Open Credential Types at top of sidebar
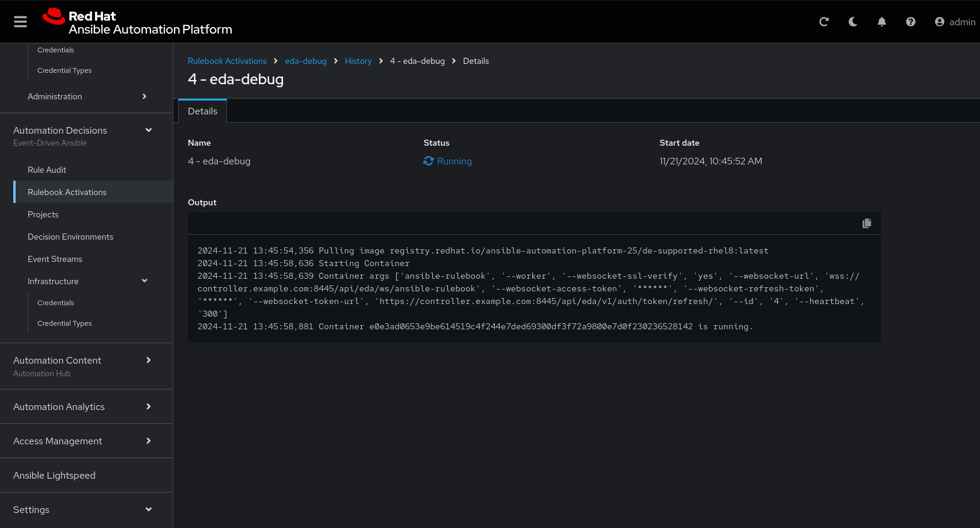980x528 pixels. click(x=64, y=70)
